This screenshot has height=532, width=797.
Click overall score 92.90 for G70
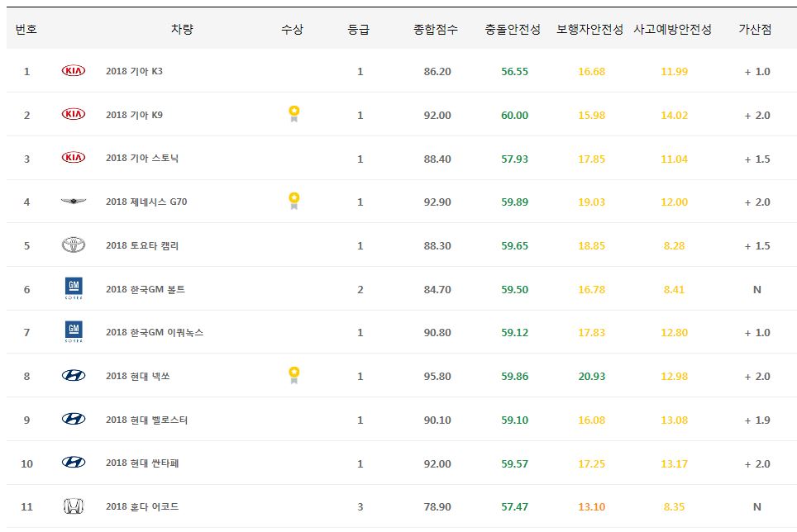click(x=437, y=202)
